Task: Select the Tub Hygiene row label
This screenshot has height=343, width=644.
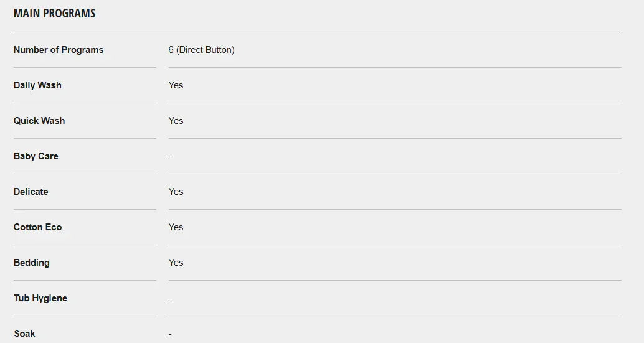Action: 40,298
